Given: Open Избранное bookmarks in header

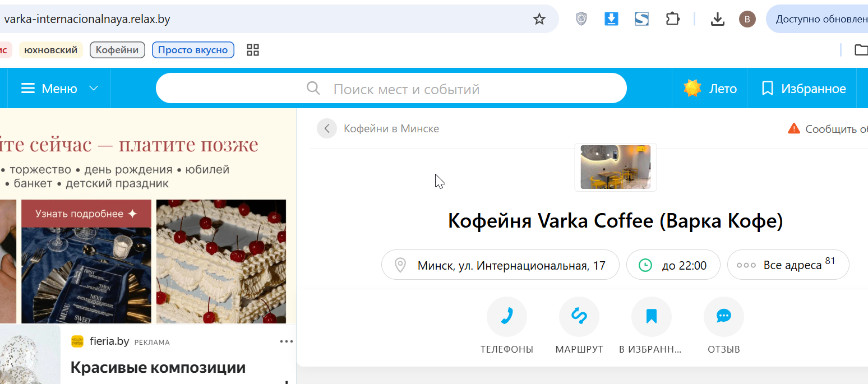Looking at the screenshot, I should tap(802, 89).
